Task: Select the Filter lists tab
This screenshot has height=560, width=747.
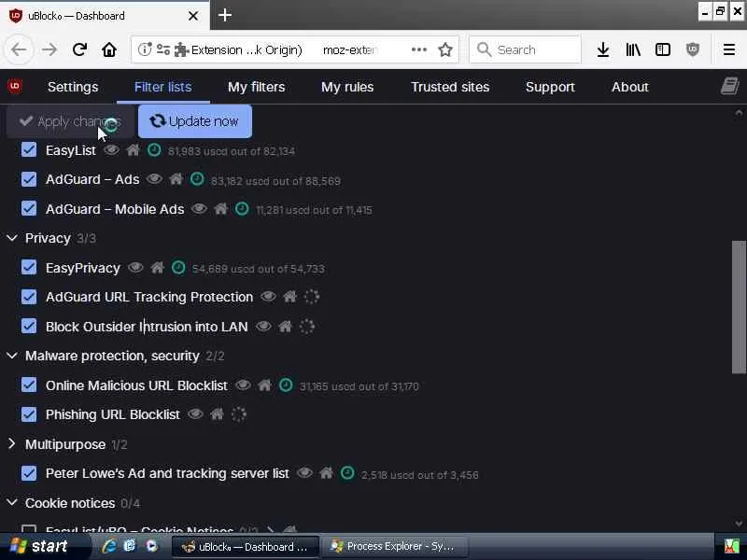Action: coord(162,87)
